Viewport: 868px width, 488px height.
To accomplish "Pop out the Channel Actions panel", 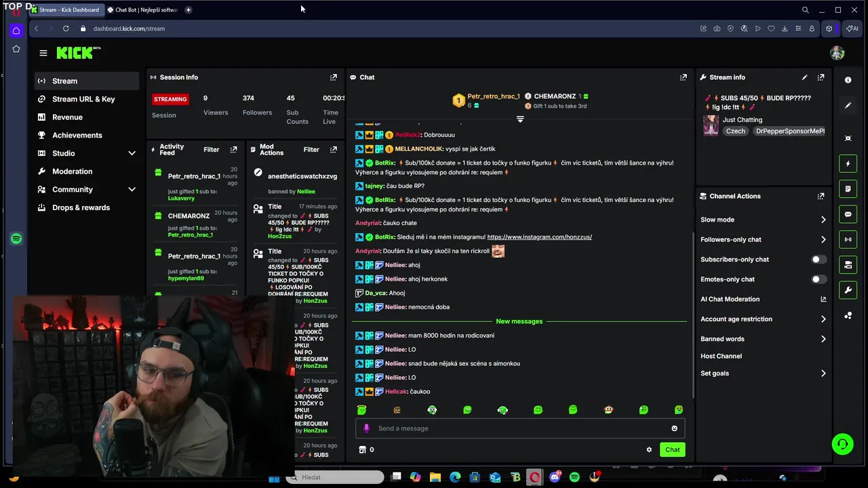I will (821, 196).
